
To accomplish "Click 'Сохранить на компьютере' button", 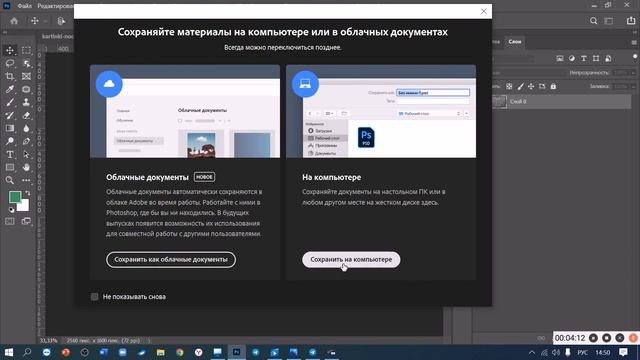I will click(351, 260).
